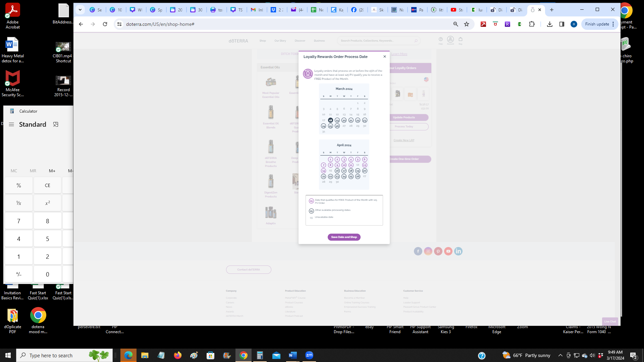The image size is (644, 362).
Task: Click the browser Reload button
Action: click(105, 24)
